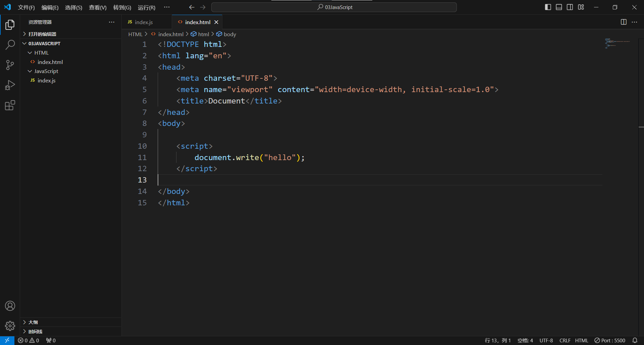Collapse the HTML folder in explorer
Image resolution: width=644 pixels, height=345 pixels.
(x=71, y=53)
